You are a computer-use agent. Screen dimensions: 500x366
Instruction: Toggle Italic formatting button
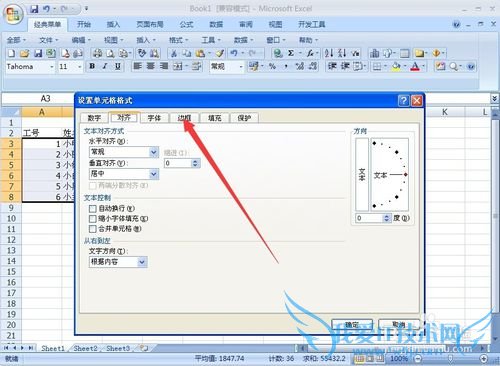105,66
